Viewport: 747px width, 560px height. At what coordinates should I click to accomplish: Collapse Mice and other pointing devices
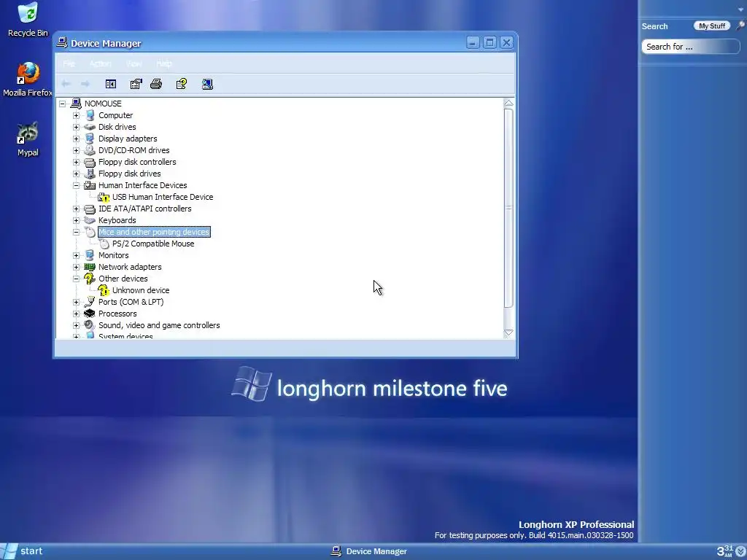coord(76,232)
